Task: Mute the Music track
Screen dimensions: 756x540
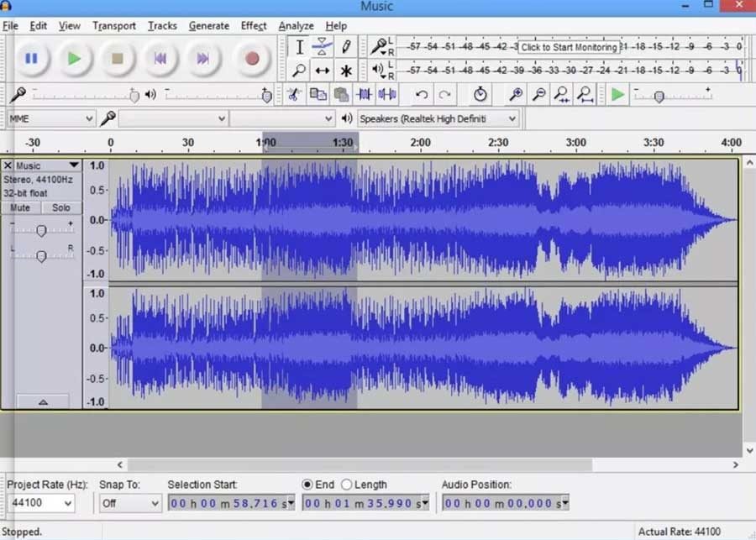Action: (20, 207)
